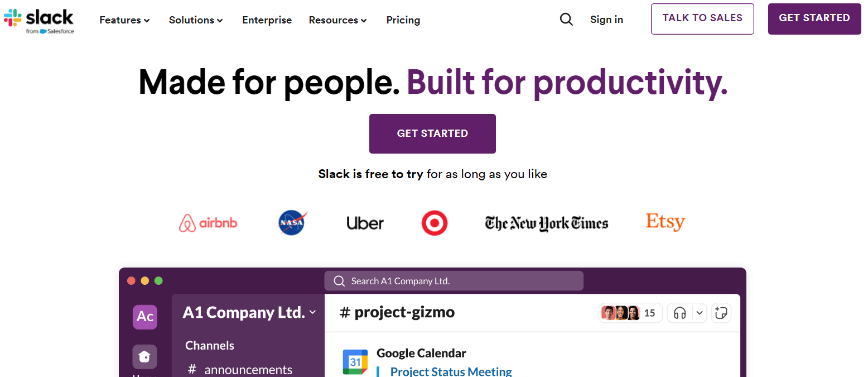Click the Uber logo

click(x=365, y=223)
